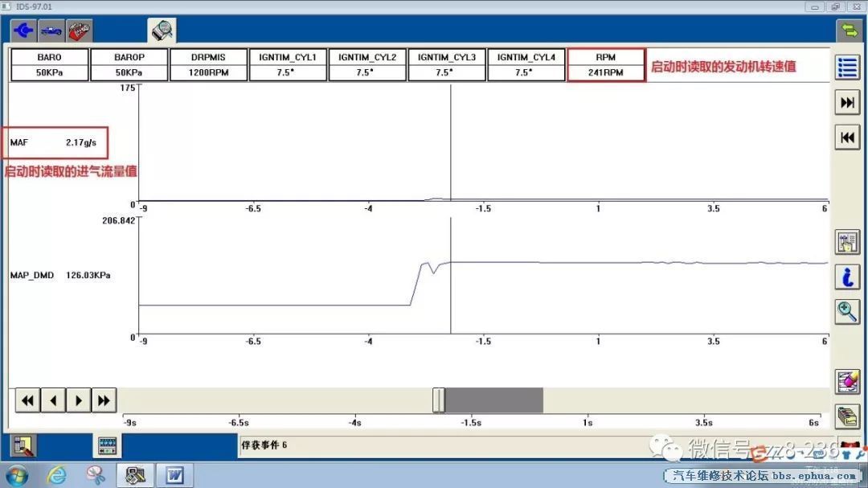Open the parameter list icon
868x488 pixels.
click(x=848, y=68)
